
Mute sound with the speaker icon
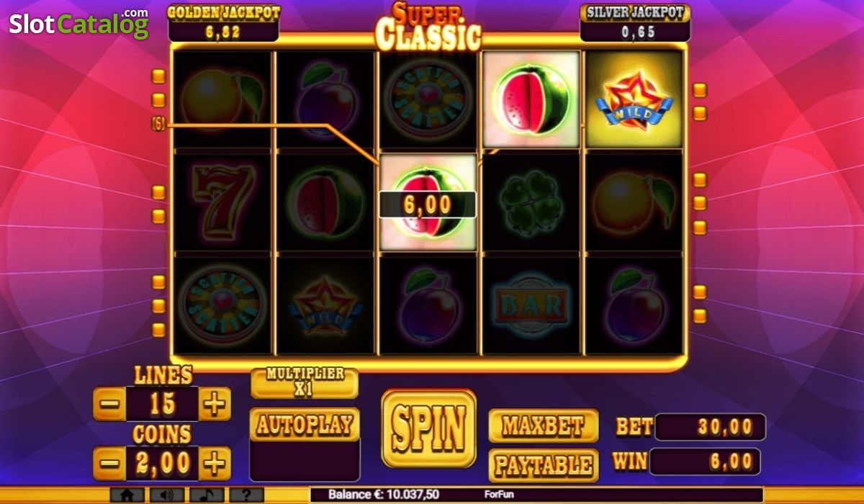pyautogui.click(x=166, y=495)
